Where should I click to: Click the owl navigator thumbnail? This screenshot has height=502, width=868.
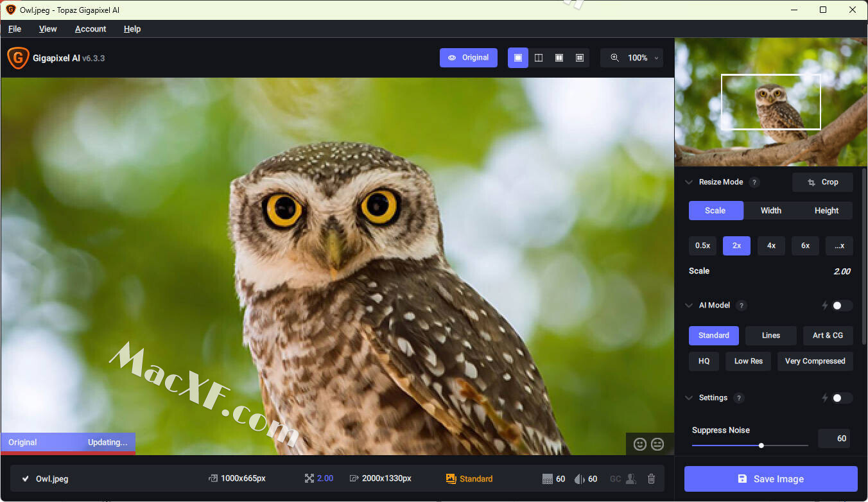[771, 102]
